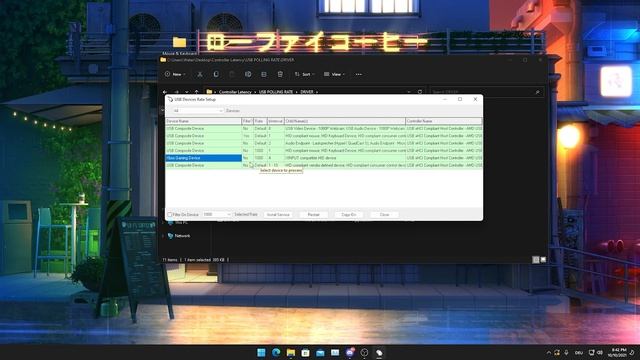This screenshot has width=640, height=360.
Task: Select the 'Xbox Gaming Device' row
Action: point(324,158)
